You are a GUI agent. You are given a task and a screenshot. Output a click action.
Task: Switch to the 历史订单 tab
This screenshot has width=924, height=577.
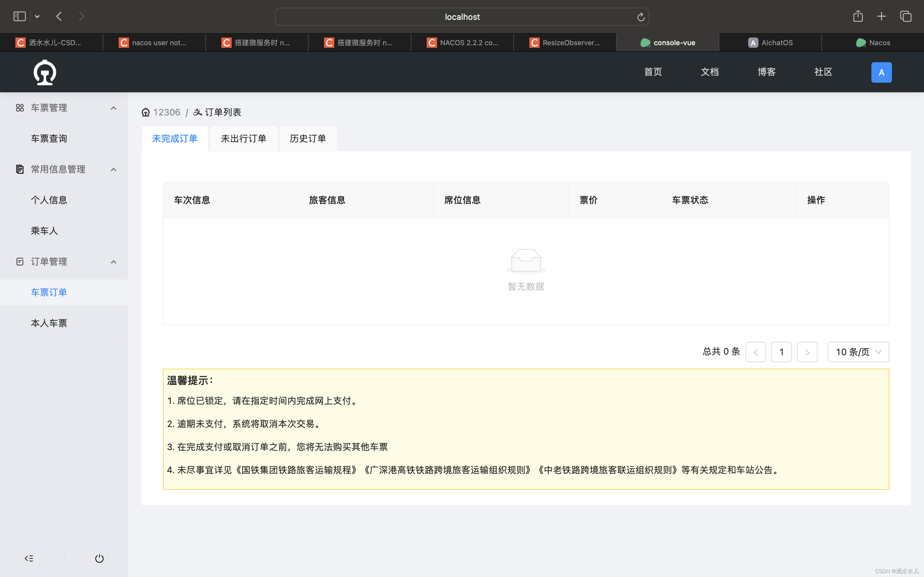coord(308,138)
